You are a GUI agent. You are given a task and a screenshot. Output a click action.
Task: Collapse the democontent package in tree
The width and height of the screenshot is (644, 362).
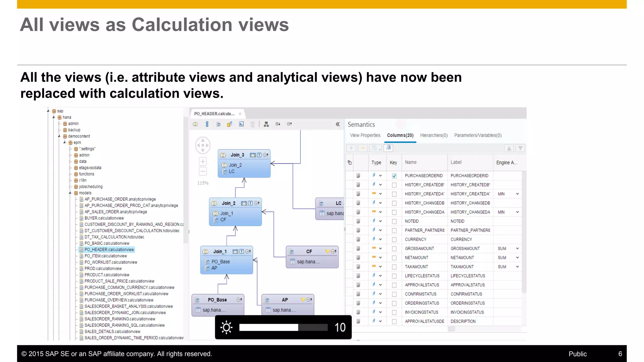click(59, 136)
